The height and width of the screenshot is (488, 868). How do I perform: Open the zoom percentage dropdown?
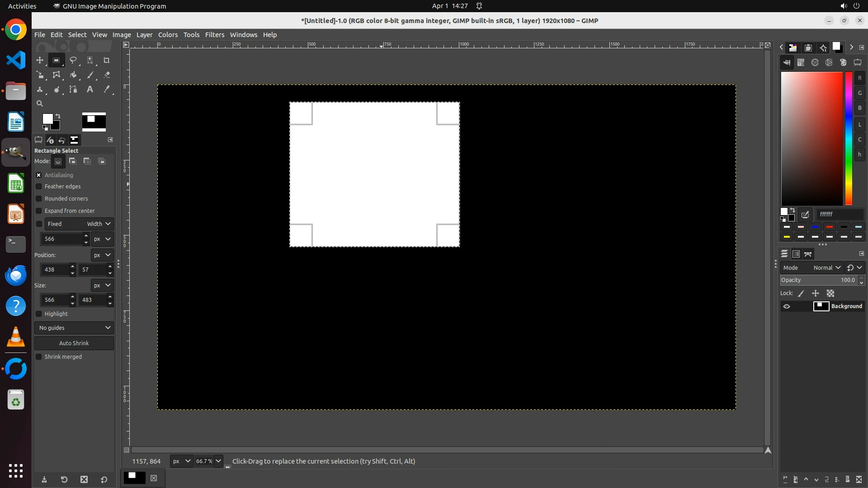tap(218, 461)
